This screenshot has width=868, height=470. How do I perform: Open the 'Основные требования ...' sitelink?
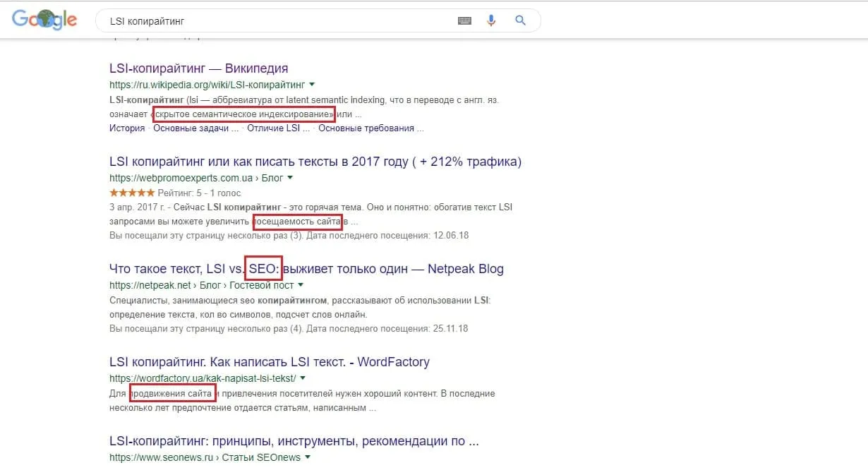[x=371, y=128]
